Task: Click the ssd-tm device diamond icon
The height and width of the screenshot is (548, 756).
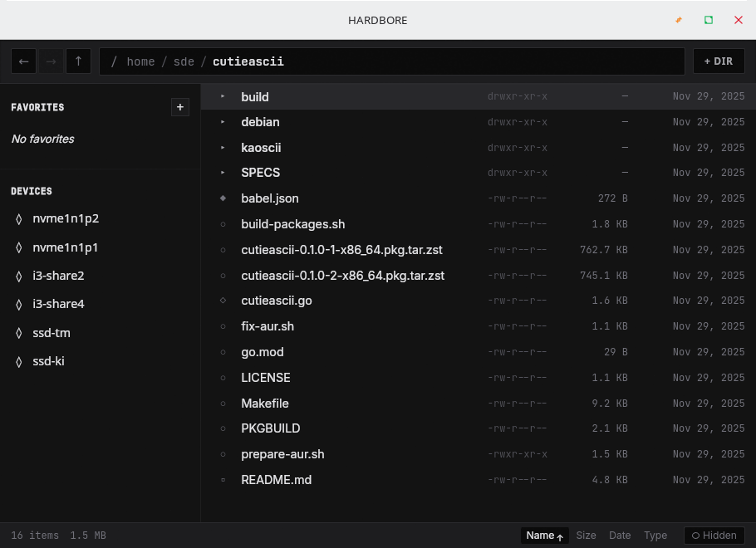Action: pos(19,333)
